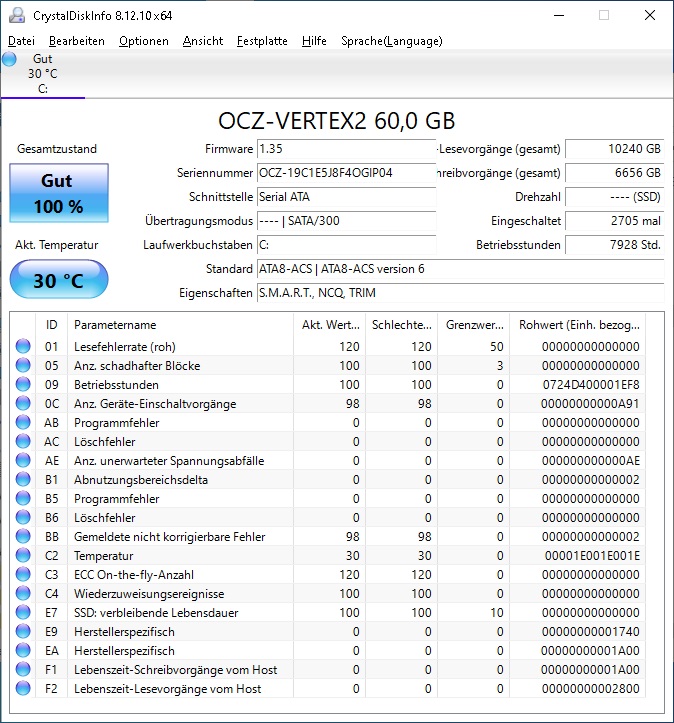The height and width of the screenshot is (723, 674).
Task: Click the status orb for Gemeldete nicht korrigierbare Fehler
Action: tap(23, 536)
